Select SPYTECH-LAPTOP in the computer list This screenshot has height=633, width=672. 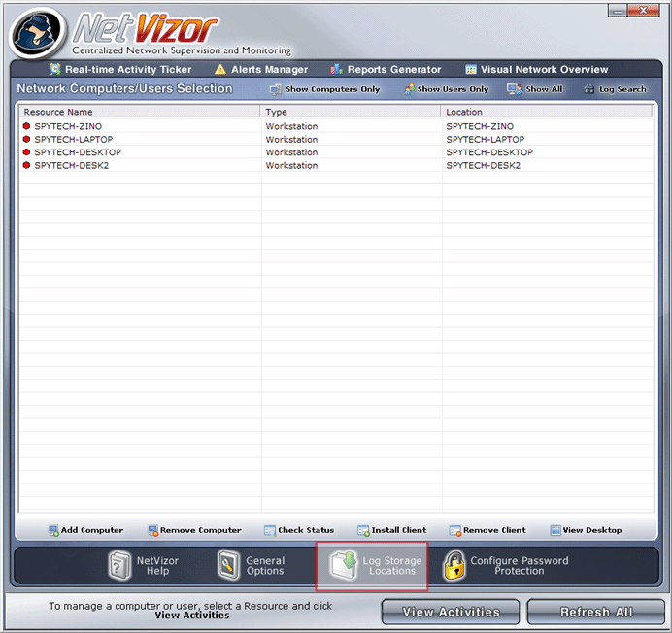[x=68, y=140]
